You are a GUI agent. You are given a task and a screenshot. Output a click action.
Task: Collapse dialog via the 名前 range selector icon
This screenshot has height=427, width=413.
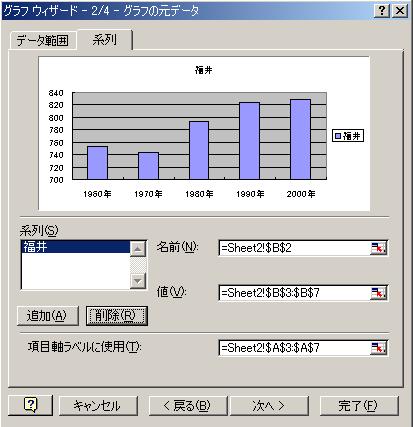[378, 248]
